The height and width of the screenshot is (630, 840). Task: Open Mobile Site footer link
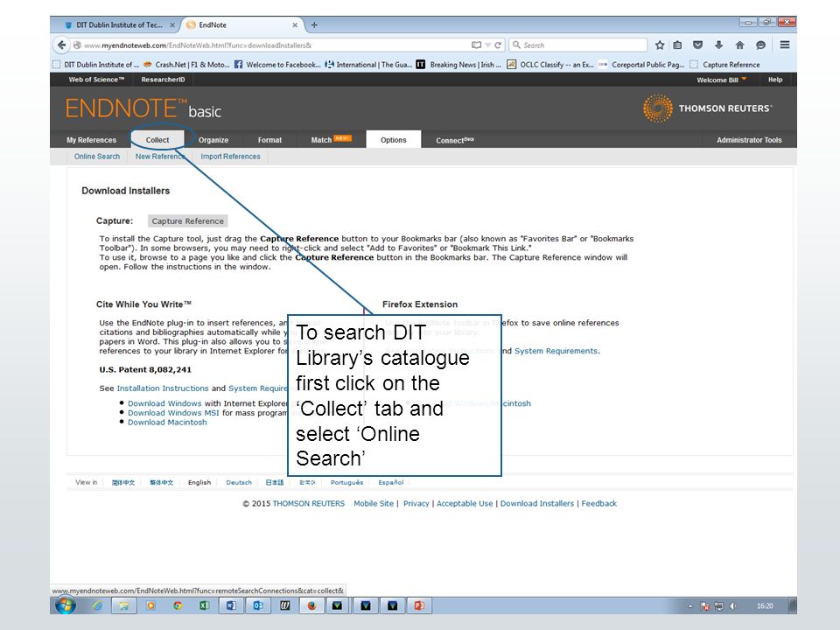click(374, 504)
